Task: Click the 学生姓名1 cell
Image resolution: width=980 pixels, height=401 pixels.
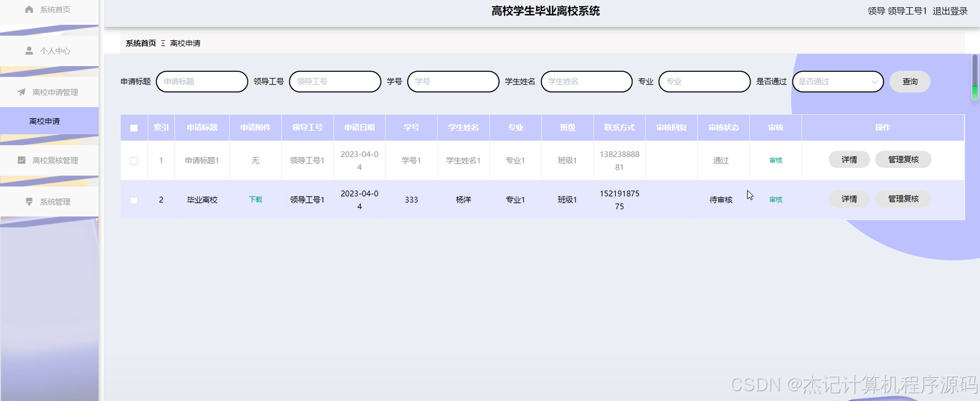Action: tap(463, 161)
